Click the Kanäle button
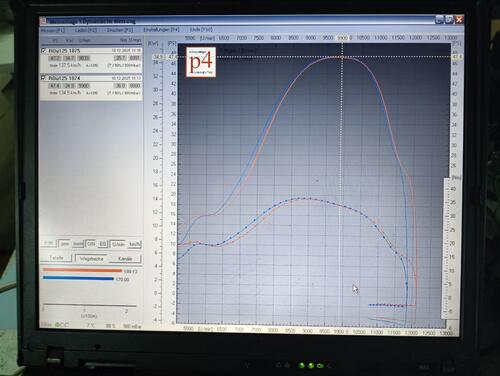The image size is (500, 376). tap(125, 259)
